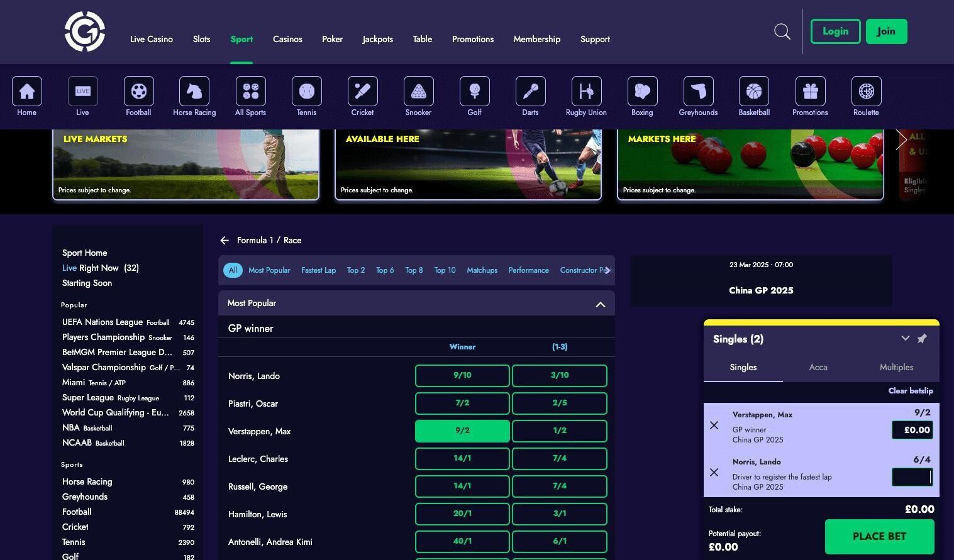This screenshot has height=560, width=954.
Task: Advance the banner carousel with the right arrow
Action: [902, 140]
